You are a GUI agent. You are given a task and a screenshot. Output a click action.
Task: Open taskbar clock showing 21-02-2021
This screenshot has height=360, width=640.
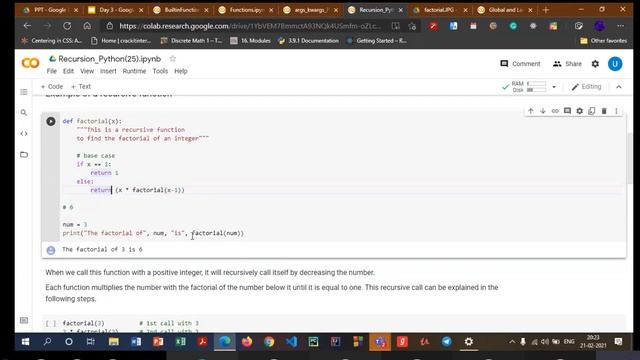pos(593,342)
